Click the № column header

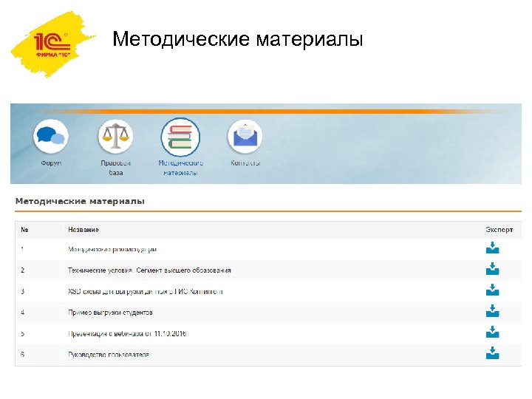point(24,230)
